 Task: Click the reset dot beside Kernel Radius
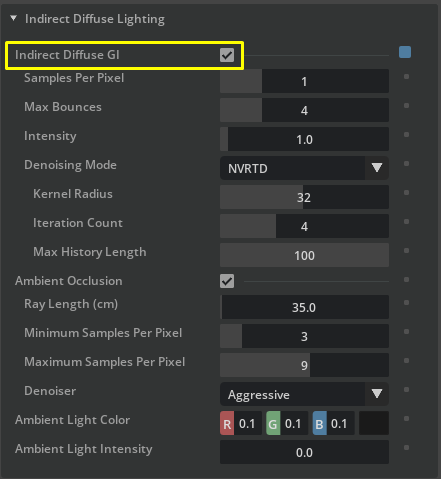(406, 193)
